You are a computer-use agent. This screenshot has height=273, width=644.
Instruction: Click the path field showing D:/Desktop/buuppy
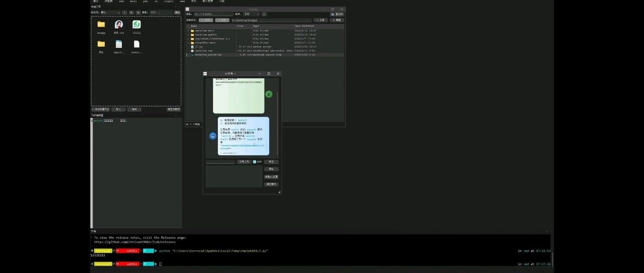(x=271, y=20)
